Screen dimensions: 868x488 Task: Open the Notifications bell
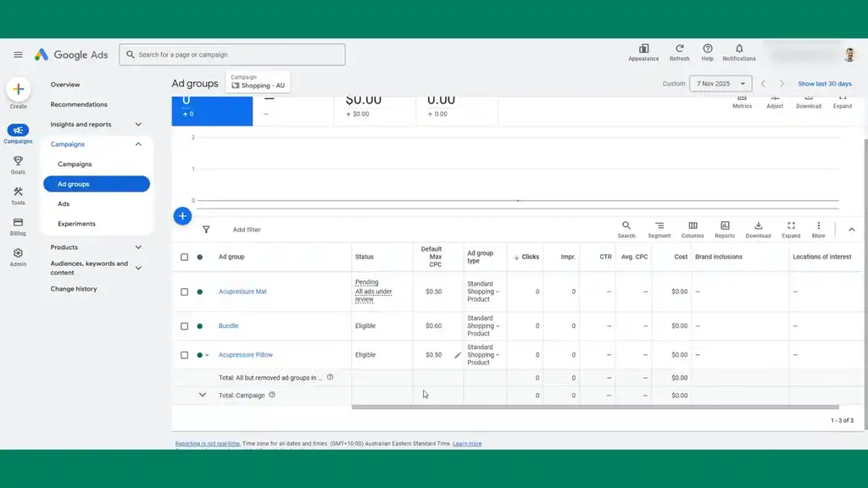click(739, 52)
